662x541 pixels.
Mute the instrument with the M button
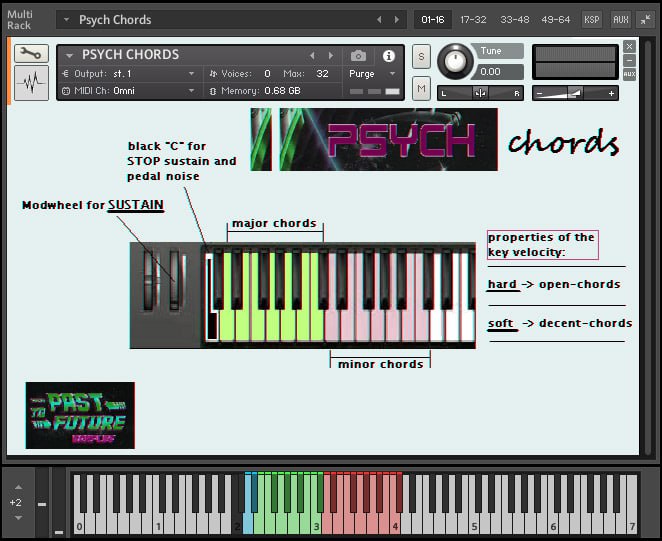click(421, 88)
